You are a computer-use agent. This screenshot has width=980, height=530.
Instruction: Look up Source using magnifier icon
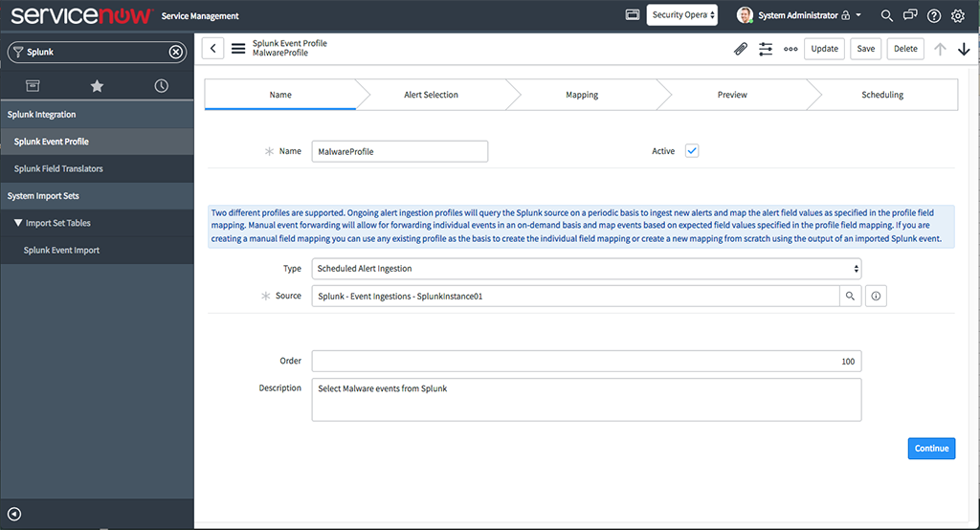point(850,297)
